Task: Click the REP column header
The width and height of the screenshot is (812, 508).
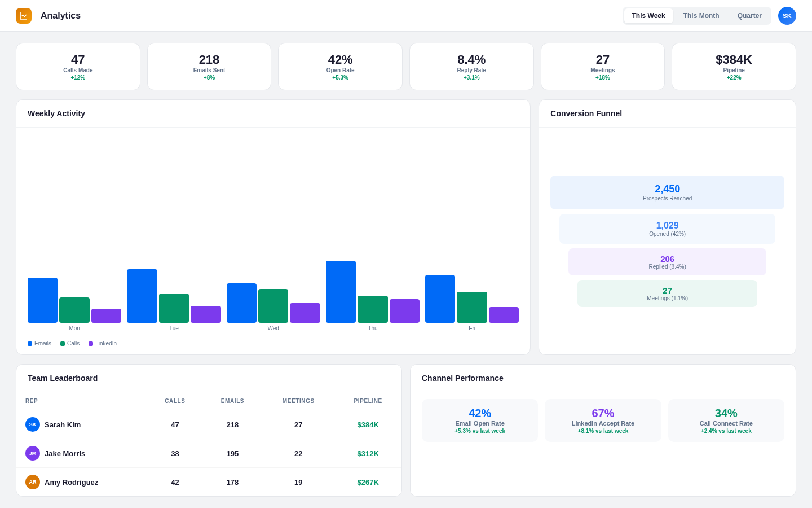Action: point(32,401)
